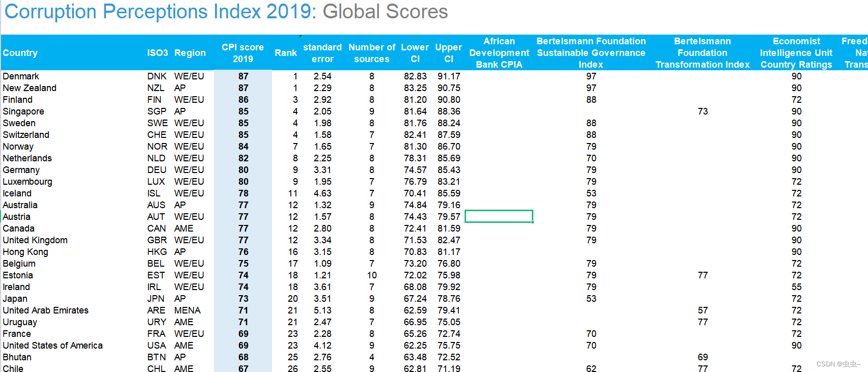Viewport: 868px width, 372px height.
Task: Click the France country cell
Action: (17, 334)
